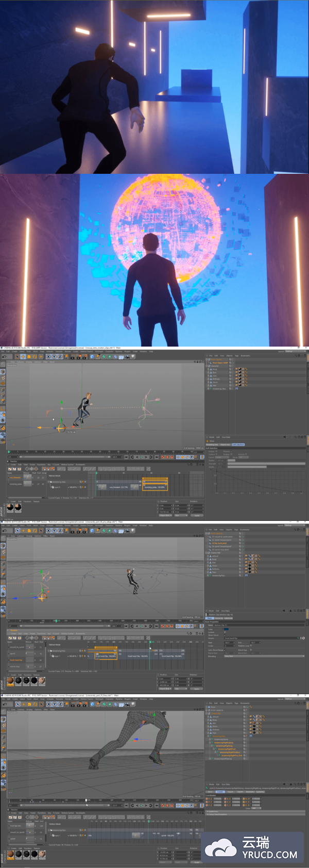Toggle X axis lock in running-character window
Image resolution: width=309 pixels, height=868 pixels.
48,356
